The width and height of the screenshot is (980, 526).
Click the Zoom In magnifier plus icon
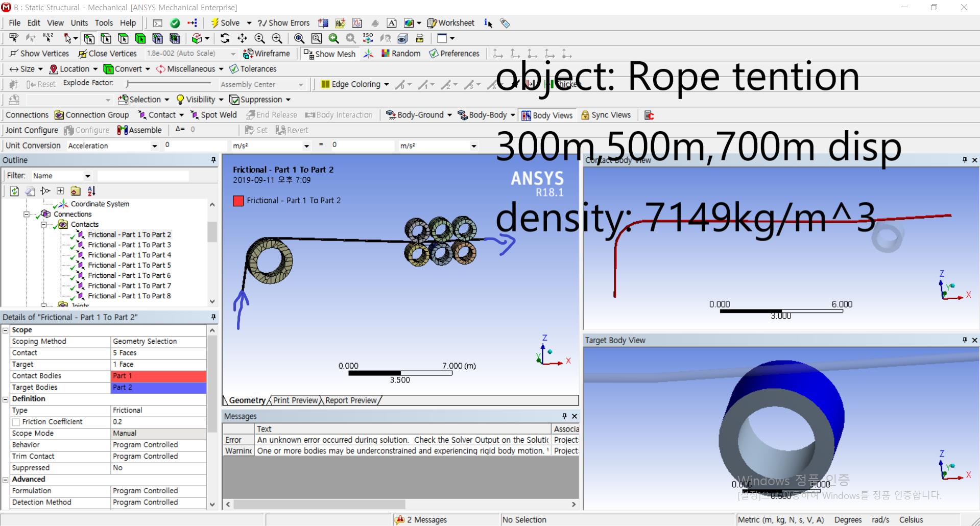pos(277,38)
